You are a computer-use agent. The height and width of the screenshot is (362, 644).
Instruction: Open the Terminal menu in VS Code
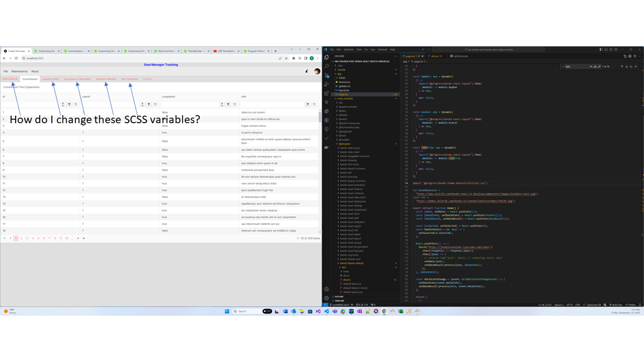pyautogui.click(x=382, y=50)
